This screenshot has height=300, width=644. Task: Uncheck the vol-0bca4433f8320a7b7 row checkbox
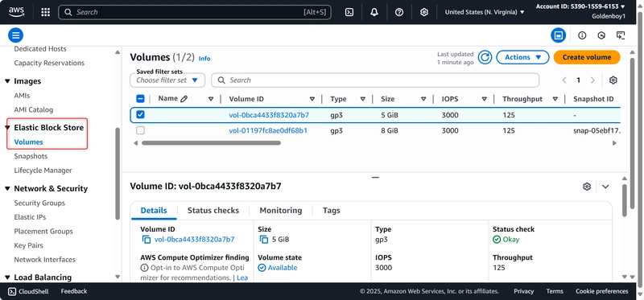point(140,114)
